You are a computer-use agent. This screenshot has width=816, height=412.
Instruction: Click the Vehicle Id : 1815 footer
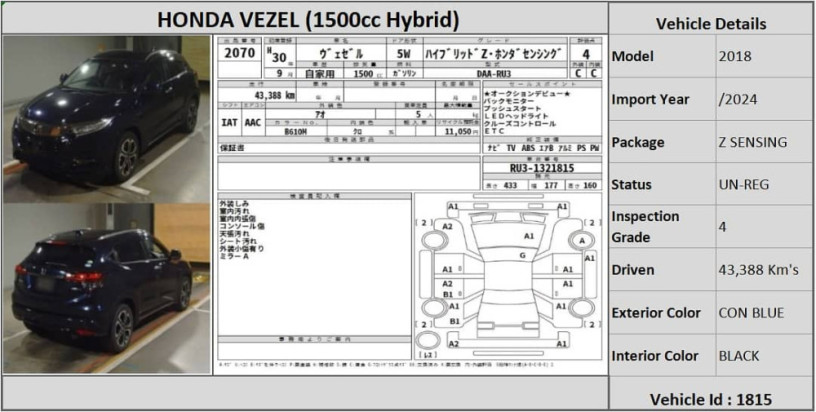tap(711, 398)
